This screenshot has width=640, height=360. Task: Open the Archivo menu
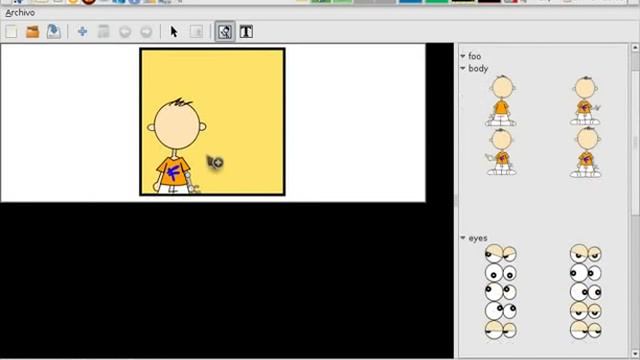point(20,13)
